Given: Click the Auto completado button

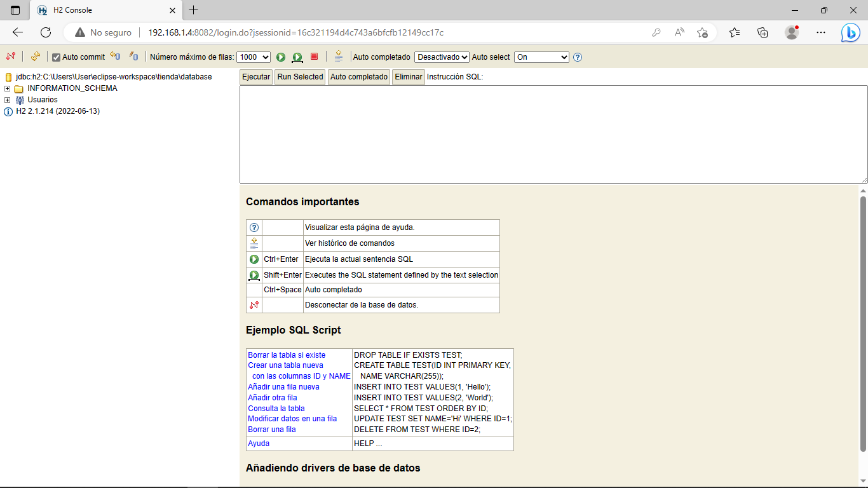Looking at the screenshot, I should click(359, 77).
